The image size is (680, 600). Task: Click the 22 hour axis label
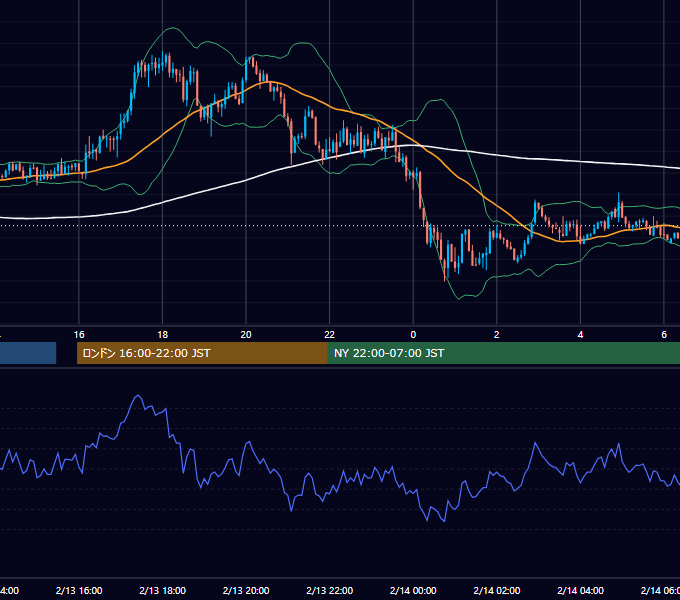[x=330, y=335]
